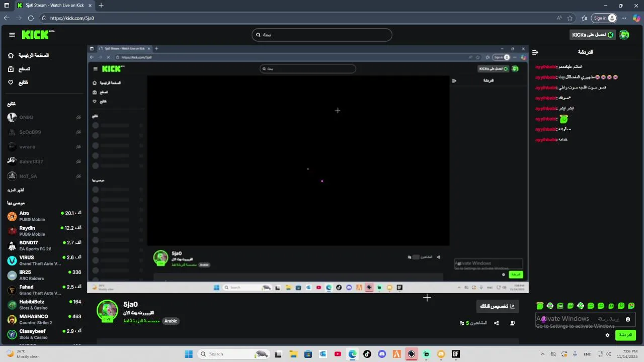This screenshot has height=362, width=644.
Task: Refresh the page with reload icon
Action: 31,18
